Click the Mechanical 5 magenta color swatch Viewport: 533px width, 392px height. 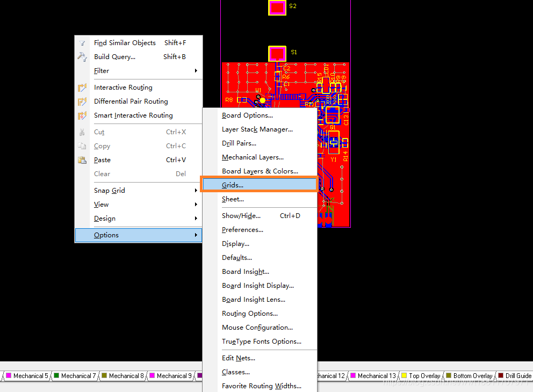pos(9,376)
